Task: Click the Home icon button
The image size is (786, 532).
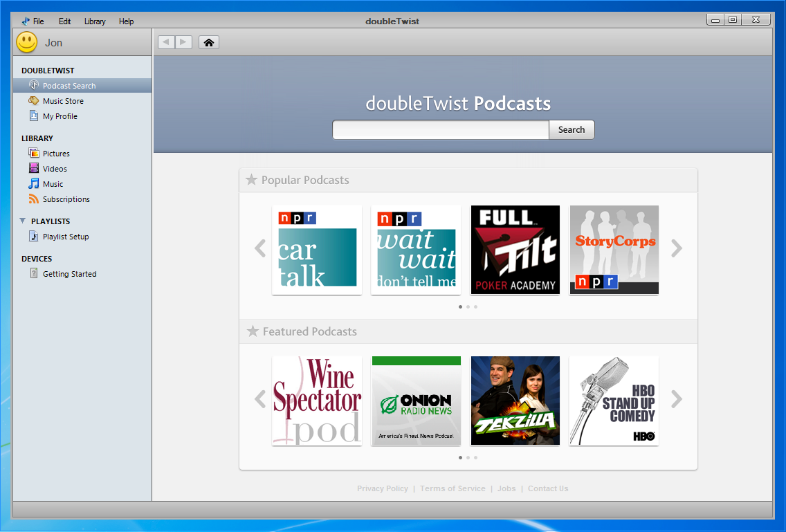Action: pos(208,42)
